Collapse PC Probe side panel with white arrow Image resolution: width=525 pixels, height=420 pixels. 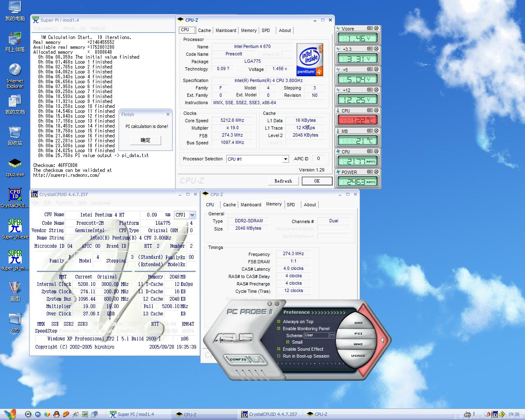[x=382, y=340]
